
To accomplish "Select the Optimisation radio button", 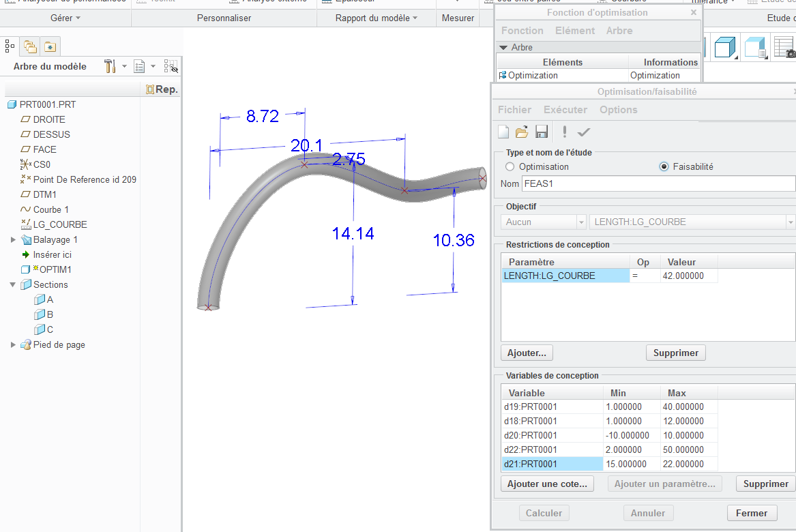I will coord(510,166).
